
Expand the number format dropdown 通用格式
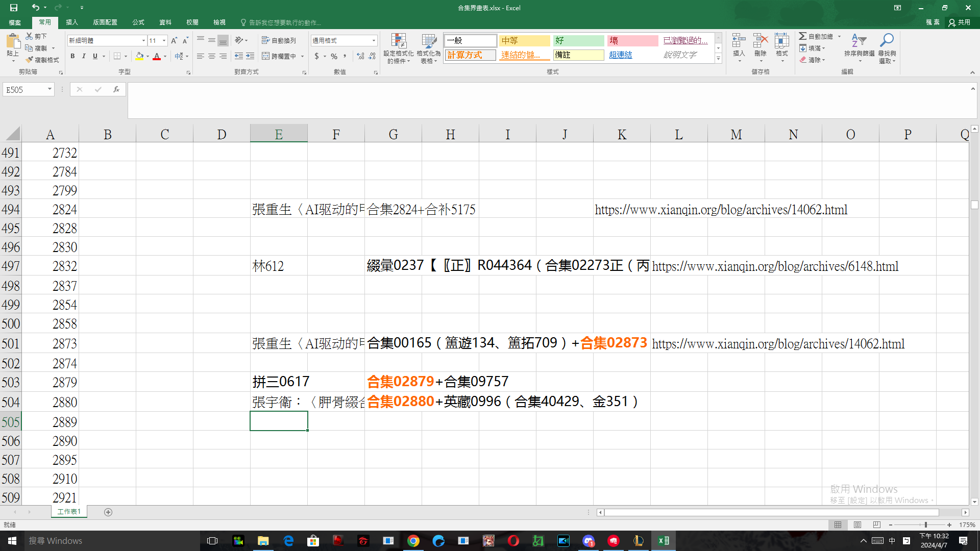click(374, 40)
